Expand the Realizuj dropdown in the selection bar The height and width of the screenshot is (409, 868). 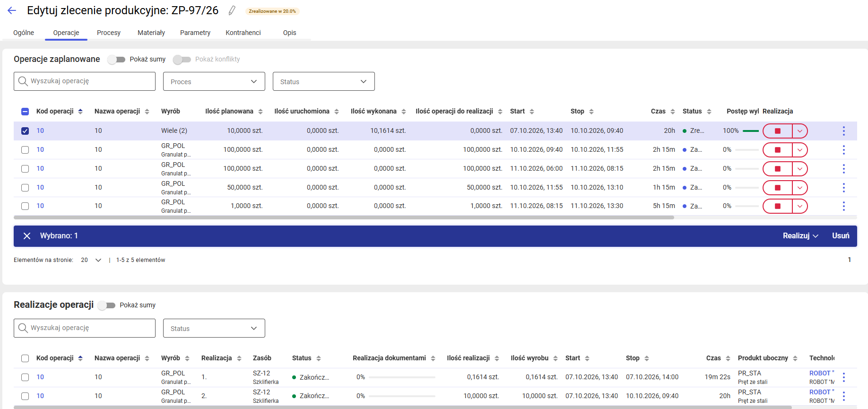pos(800,236)
